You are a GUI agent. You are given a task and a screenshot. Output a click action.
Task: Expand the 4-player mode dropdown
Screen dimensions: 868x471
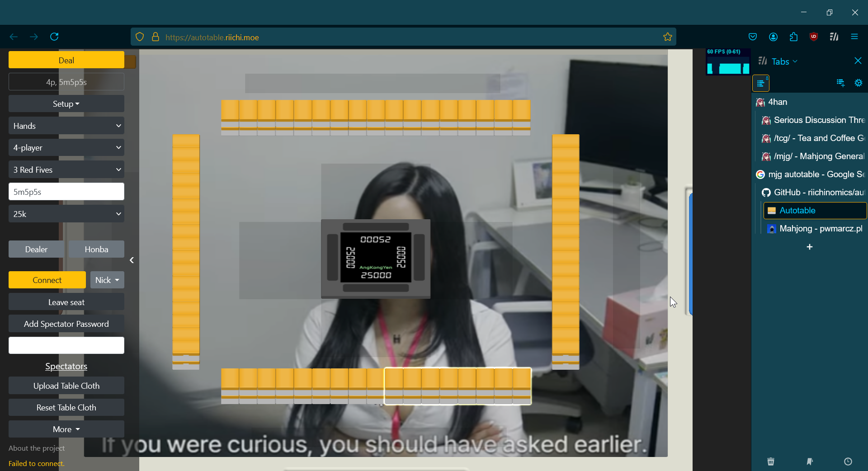(x=66, y=148)
